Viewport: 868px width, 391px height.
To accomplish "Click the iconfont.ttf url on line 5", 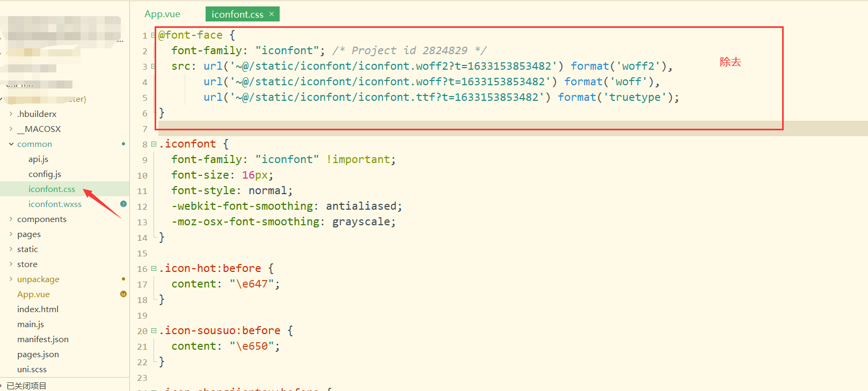I will tap(377, 97).
